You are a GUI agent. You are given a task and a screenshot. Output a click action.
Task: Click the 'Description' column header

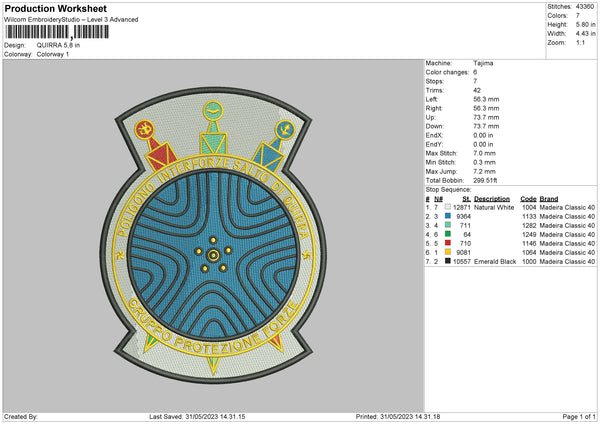coord(492,199)
